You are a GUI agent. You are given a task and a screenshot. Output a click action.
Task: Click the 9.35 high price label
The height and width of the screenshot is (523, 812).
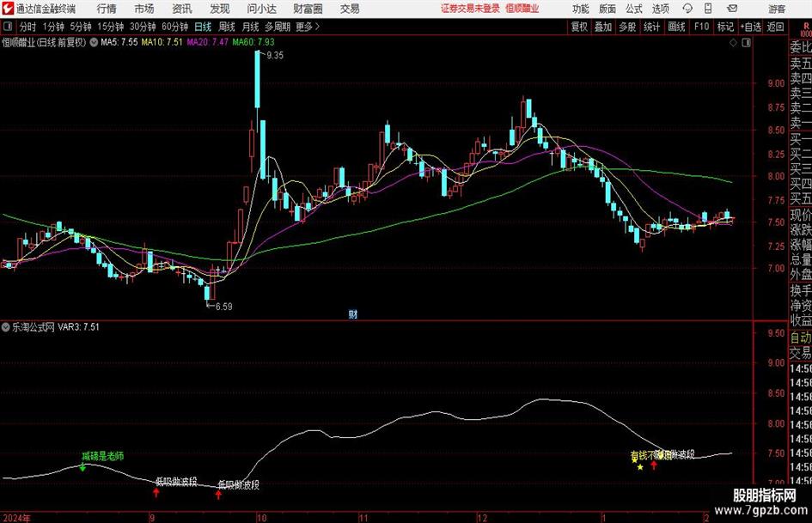point(275,56)
